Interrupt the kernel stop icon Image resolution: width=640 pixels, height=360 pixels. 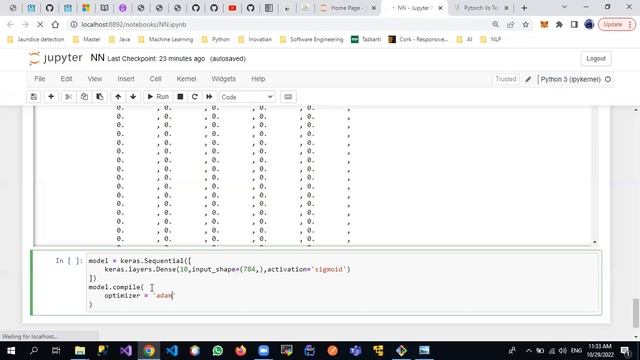[180, 97]
